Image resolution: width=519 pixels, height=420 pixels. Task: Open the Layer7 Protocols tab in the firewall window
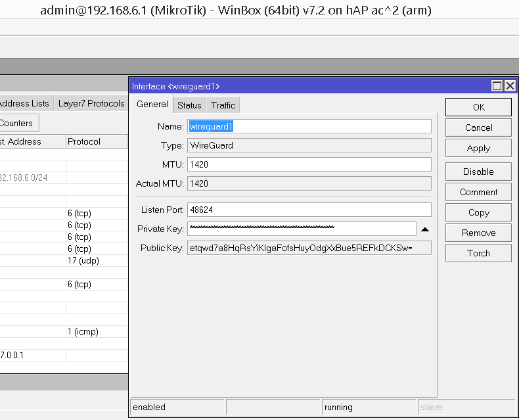(91, 104)
